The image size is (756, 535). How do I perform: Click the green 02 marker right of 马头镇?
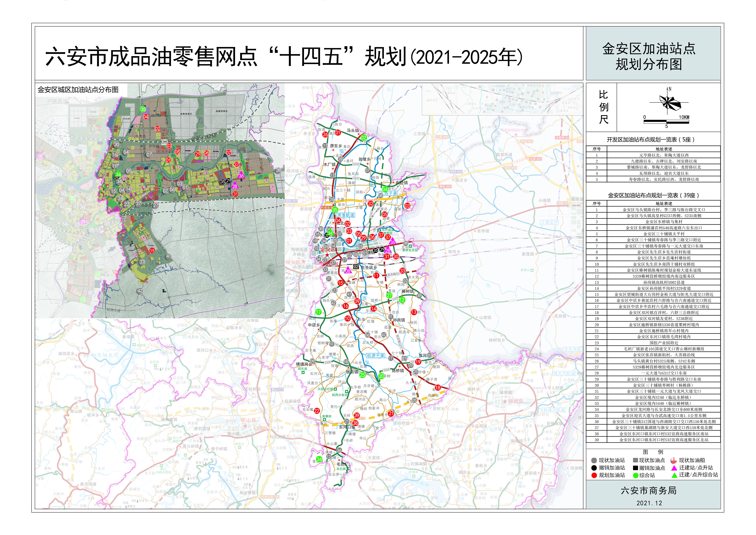click(363, 138)
